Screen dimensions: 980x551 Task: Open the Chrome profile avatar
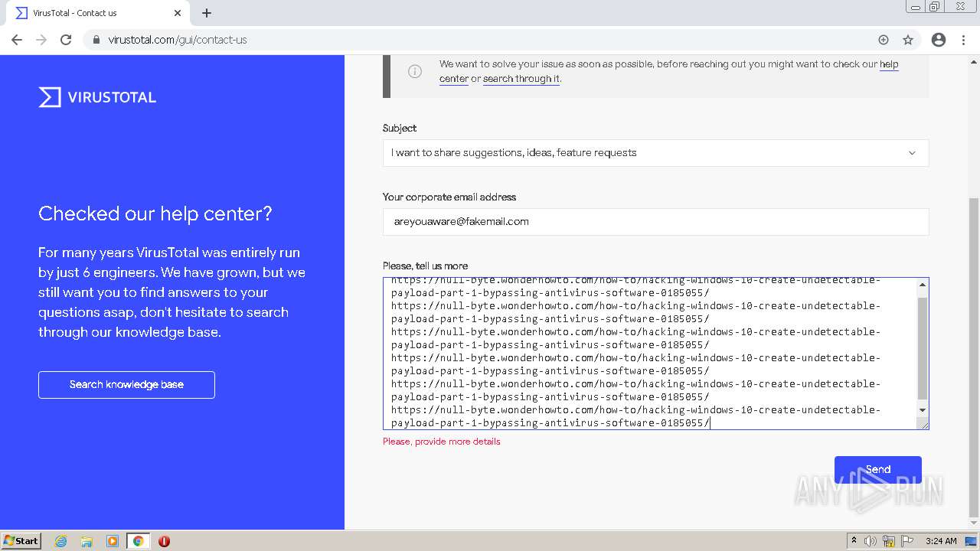click(939, 40)
